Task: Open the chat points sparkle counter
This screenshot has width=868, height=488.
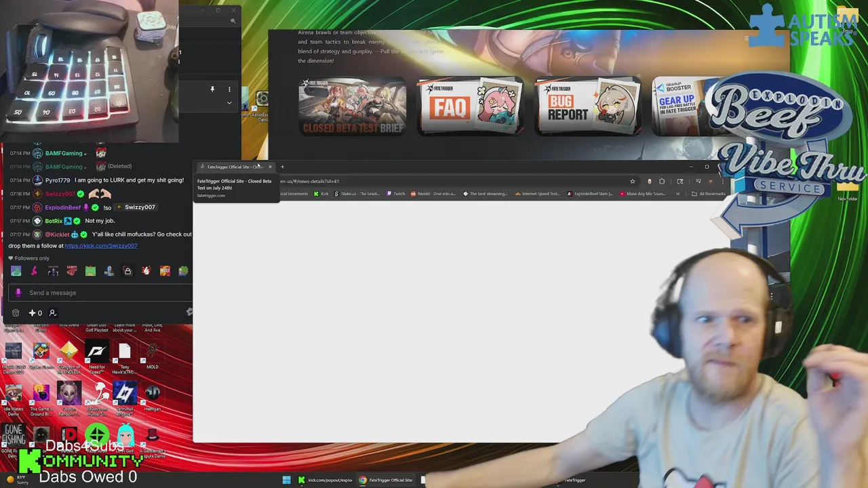Action: [35, 313]
